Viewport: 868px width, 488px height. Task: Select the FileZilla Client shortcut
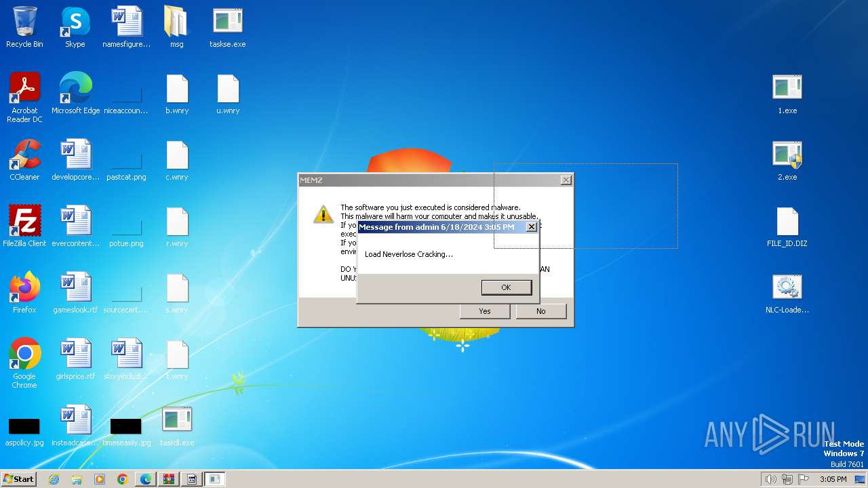point(24,226)
